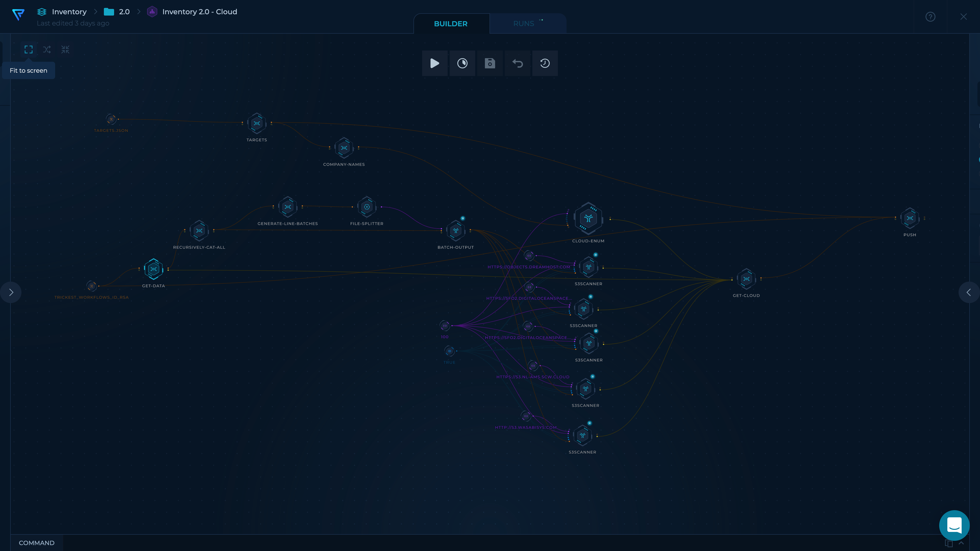Click the collapse nodes icon
The width and height of the screenshot is (980, 551).
65,49
